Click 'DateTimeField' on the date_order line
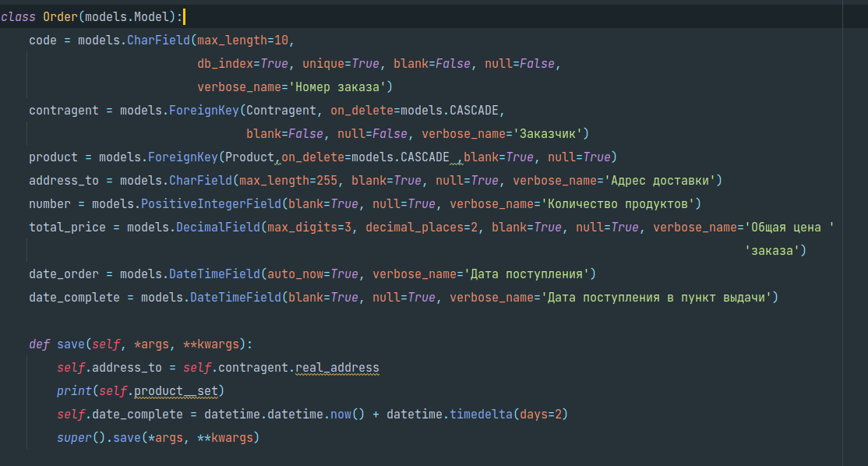 coord(215,274)
